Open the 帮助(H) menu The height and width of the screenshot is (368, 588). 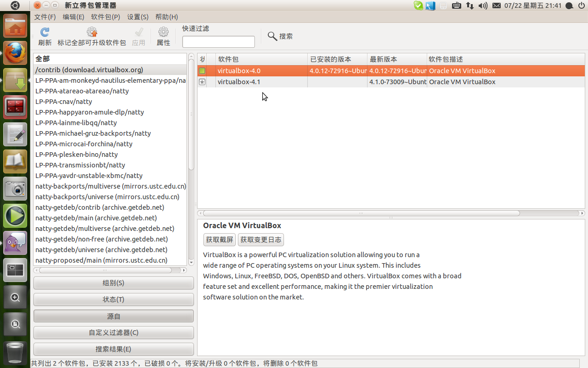click(167, 17)
